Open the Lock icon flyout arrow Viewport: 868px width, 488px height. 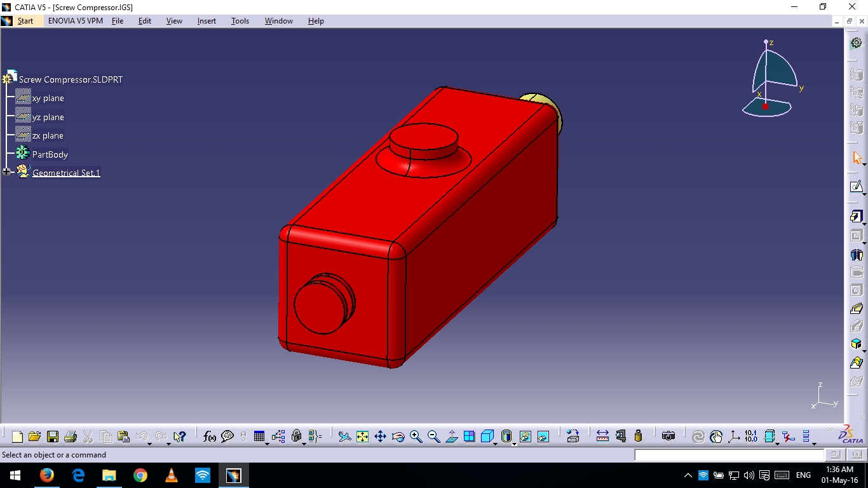(x=304, y=443)
